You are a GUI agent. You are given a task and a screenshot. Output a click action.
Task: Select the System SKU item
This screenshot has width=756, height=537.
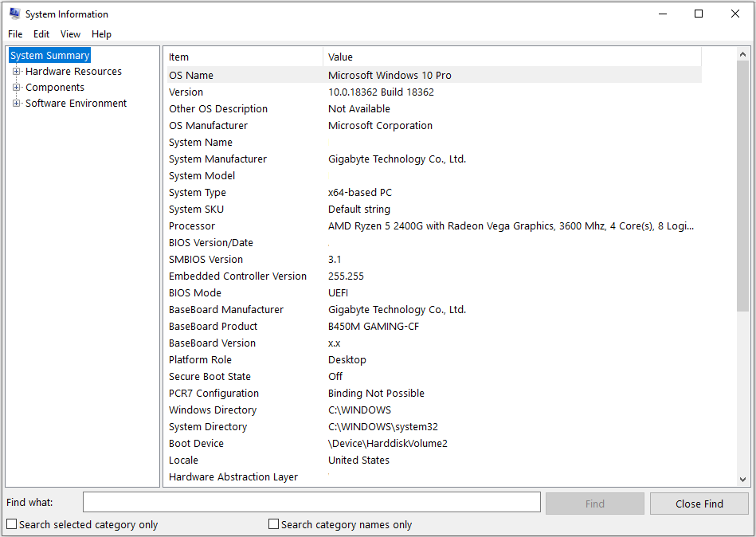[x=196, y=210]
